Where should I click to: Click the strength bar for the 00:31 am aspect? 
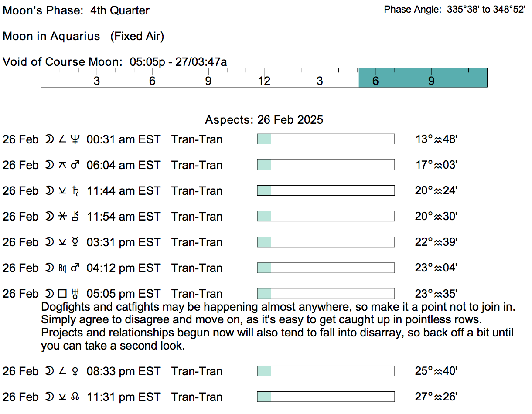326,139
